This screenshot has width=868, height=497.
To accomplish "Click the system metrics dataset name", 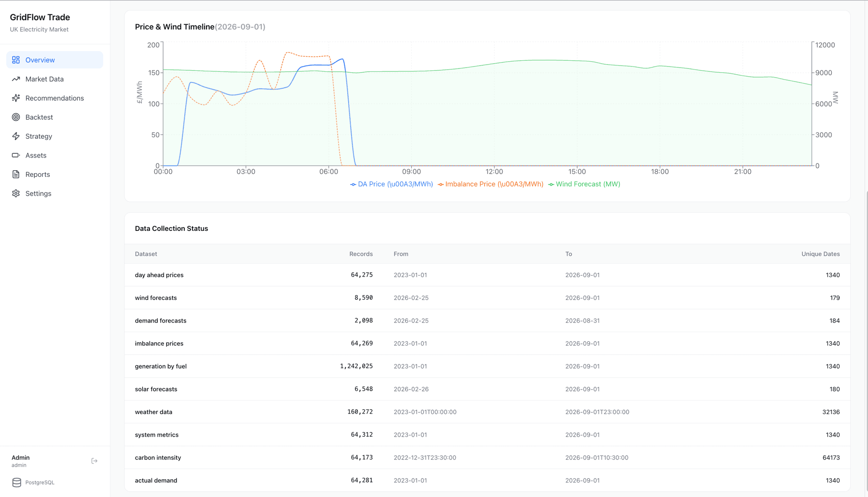I will (x=157, y=435).
